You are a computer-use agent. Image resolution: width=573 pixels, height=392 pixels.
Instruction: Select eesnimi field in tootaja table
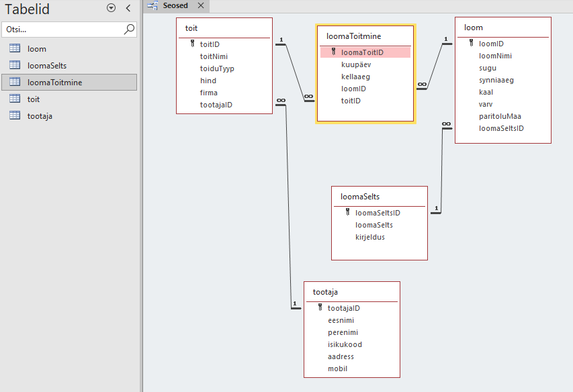click(x=341, y=320)
